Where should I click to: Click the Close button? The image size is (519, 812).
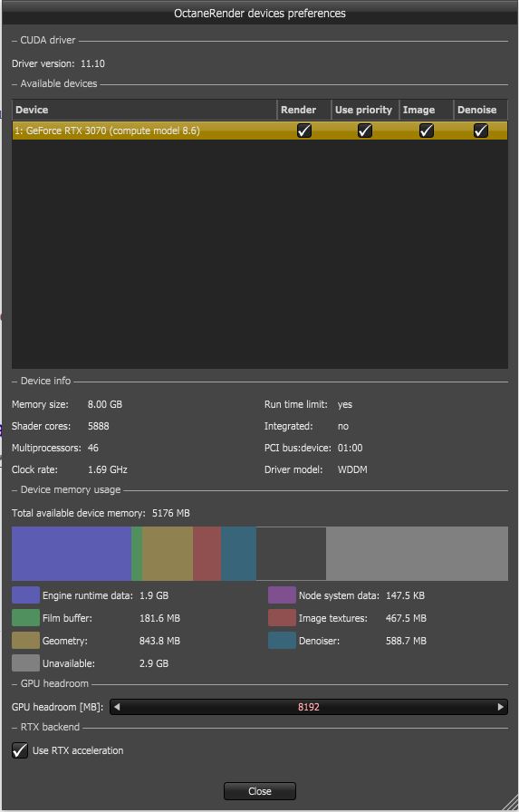point(260,791)
